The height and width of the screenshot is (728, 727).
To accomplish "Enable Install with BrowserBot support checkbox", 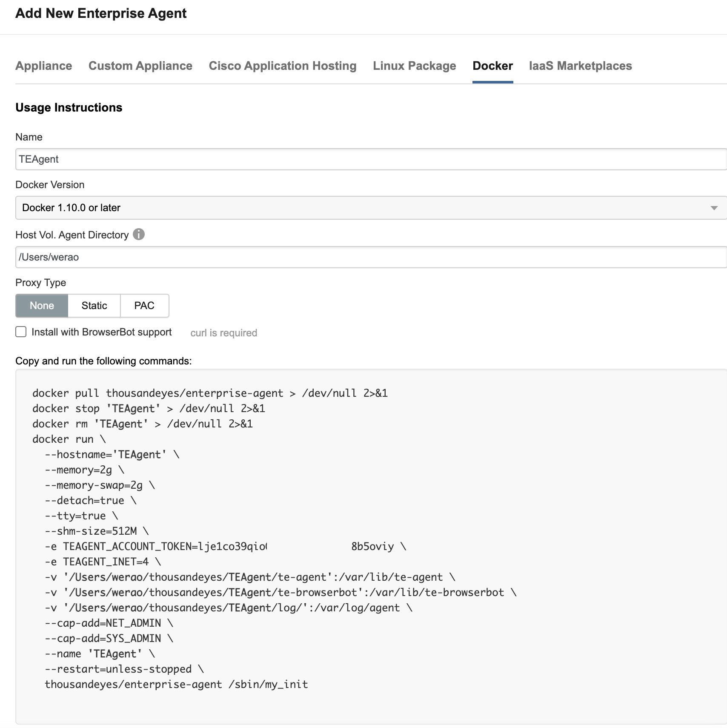I will tap(21, 332).
